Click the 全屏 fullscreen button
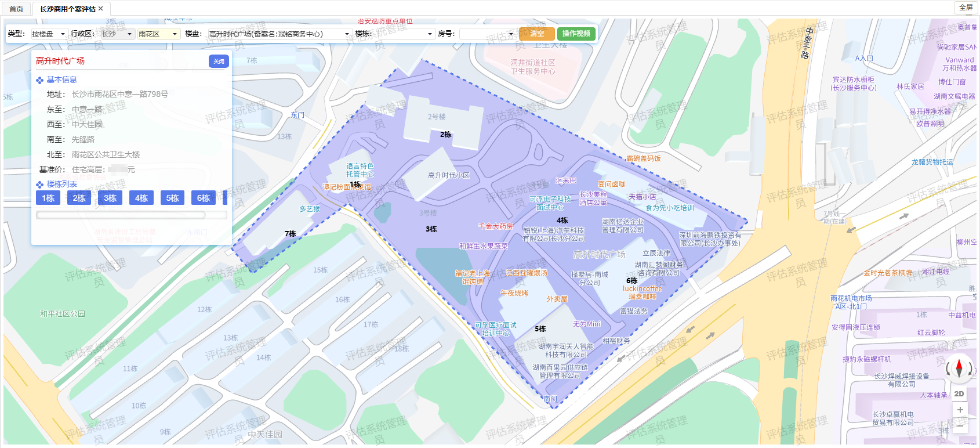980x448 pixels. (966, 8)
